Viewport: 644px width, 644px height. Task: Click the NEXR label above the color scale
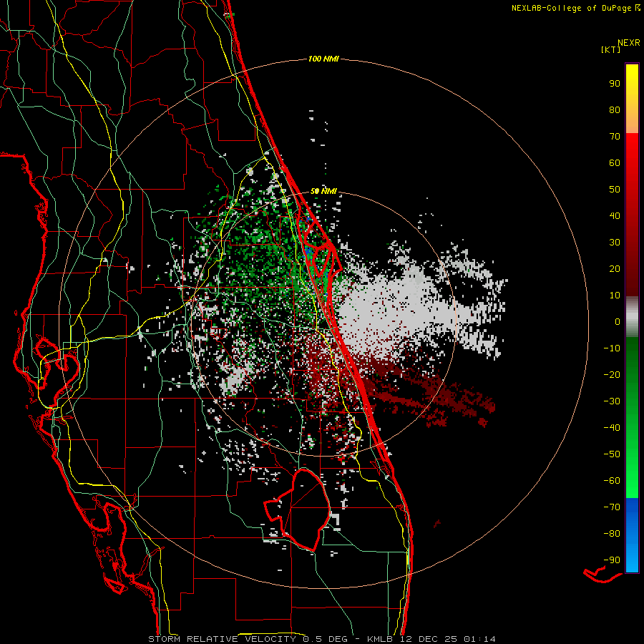(x=628, y=43)
